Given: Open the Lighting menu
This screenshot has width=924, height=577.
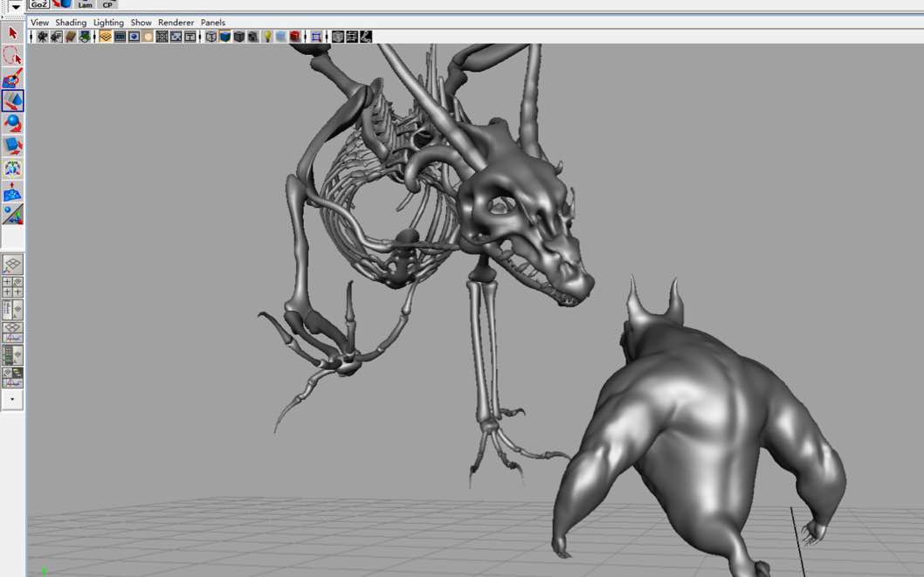Looking at the screenshot, I should 108,23.
